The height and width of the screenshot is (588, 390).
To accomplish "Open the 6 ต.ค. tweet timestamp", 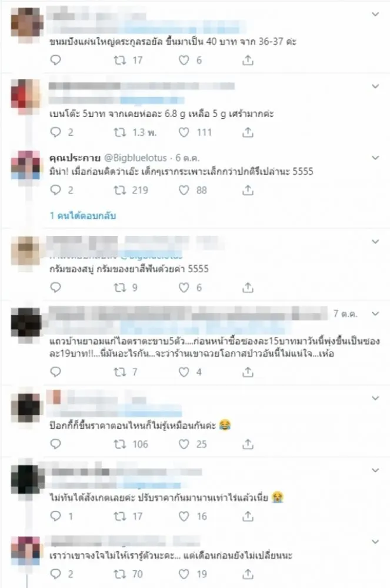I will (x=188, y=158).
